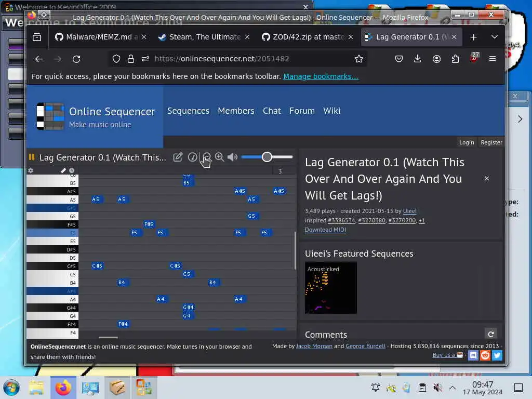Open the Sequences menu

pyautogui.click(x=188, y=111)
